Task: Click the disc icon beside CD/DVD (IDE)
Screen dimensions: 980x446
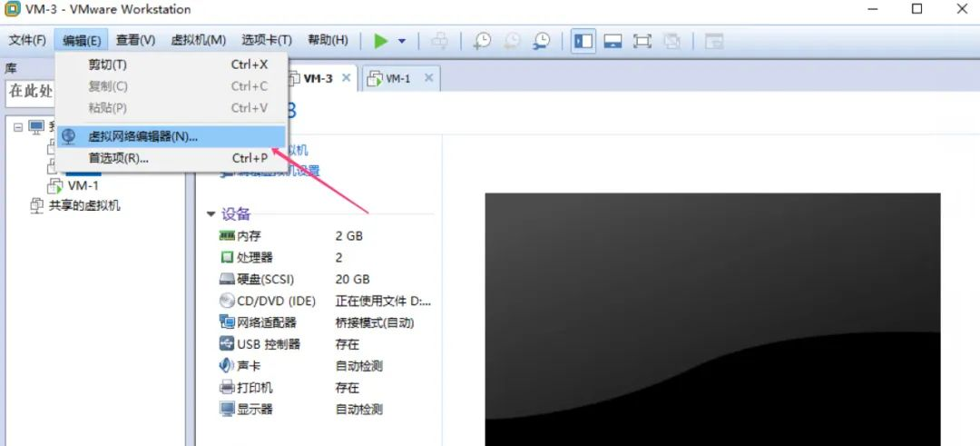Action: pyautogui.click(x=227, y=301)
